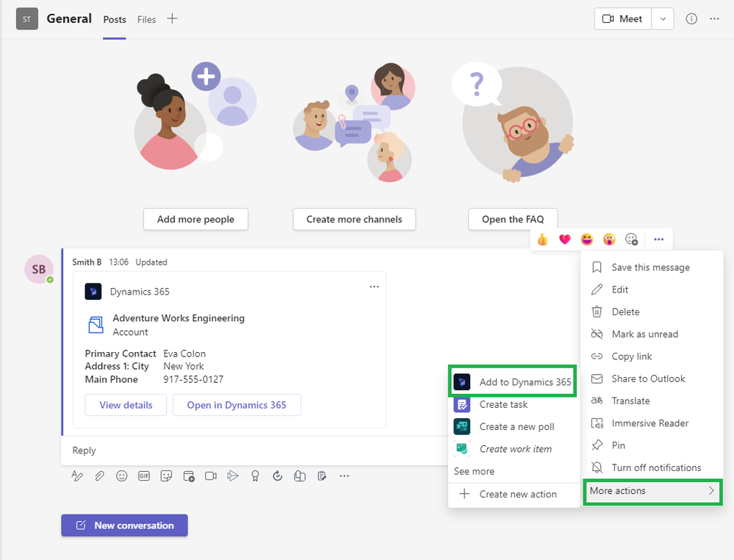
Task: Choose Translate from the menu
Action: (652, 401)
